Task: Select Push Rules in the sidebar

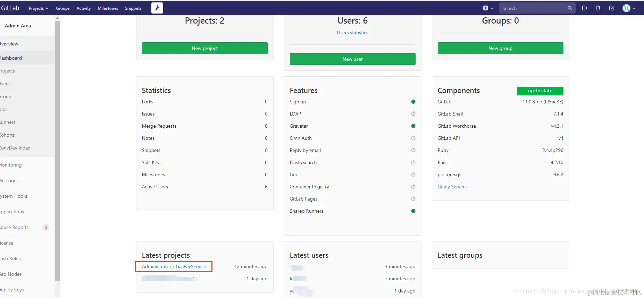Action: pyautogui.click(x=27, y=258)
